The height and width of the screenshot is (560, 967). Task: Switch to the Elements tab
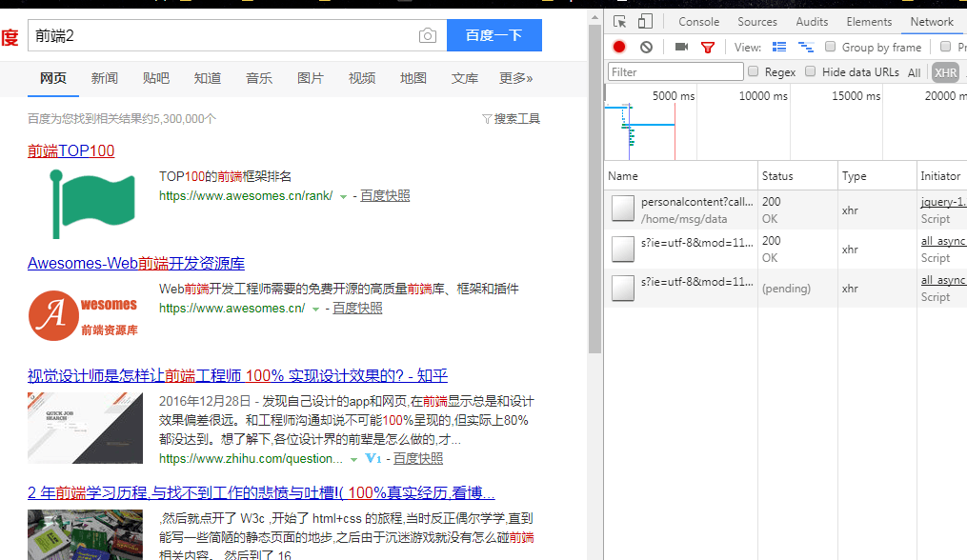click(x=869, y=22)
